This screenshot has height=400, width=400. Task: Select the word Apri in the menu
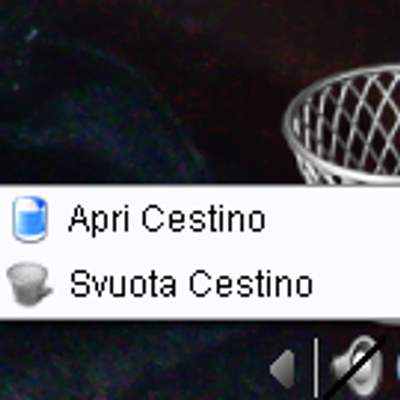[x=99, y=219]
